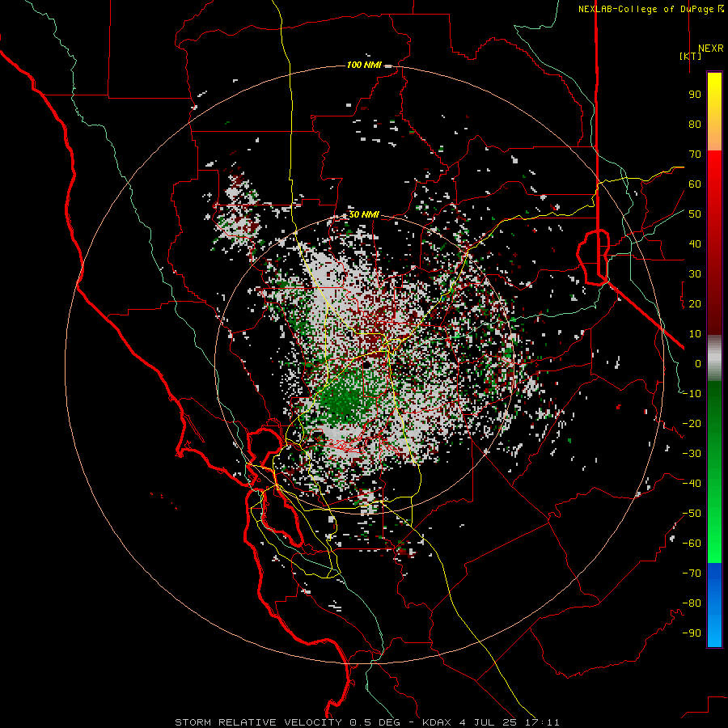This screenshot has height=728, width=728.
Task: Click the -10 value on the velocity scale
Action: 692,394
